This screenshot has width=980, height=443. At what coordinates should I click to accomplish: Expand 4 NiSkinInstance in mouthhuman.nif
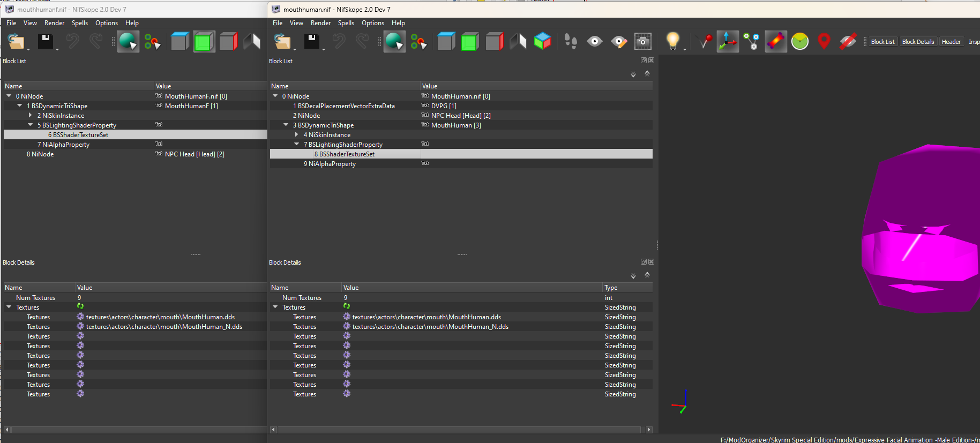[x=297, y=134]
